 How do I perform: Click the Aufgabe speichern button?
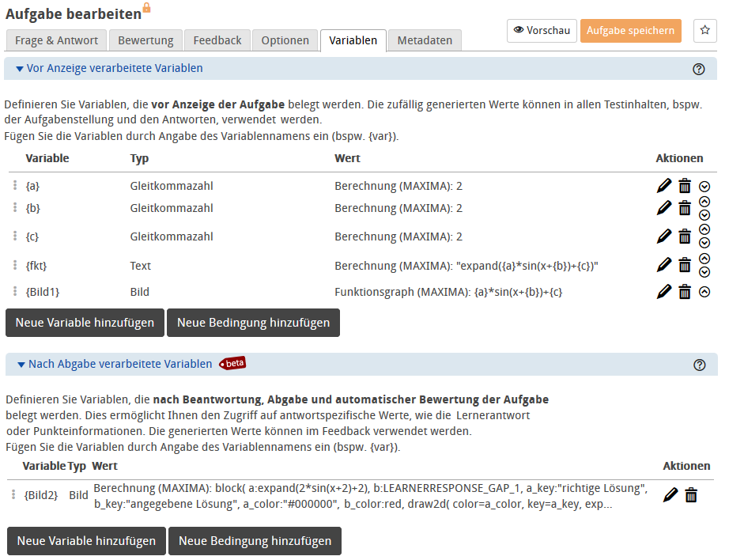pyautogui.click(x=630, y=31)
